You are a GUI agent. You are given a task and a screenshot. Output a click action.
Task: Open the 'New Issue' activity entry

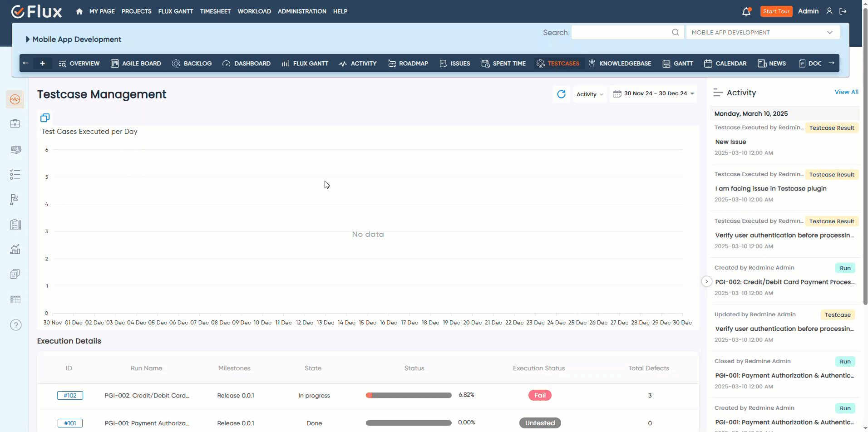pyautogui.click(x=730, y=142)
